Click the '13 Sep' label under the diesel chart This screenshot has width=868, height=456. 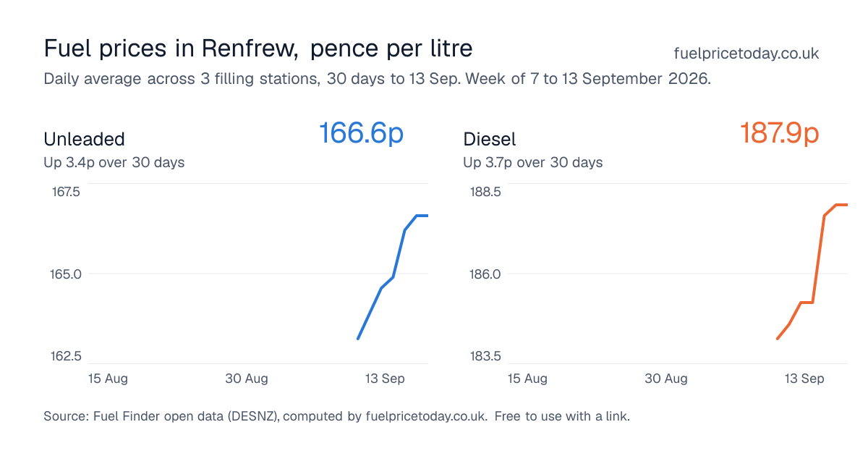tap(804, 379)
